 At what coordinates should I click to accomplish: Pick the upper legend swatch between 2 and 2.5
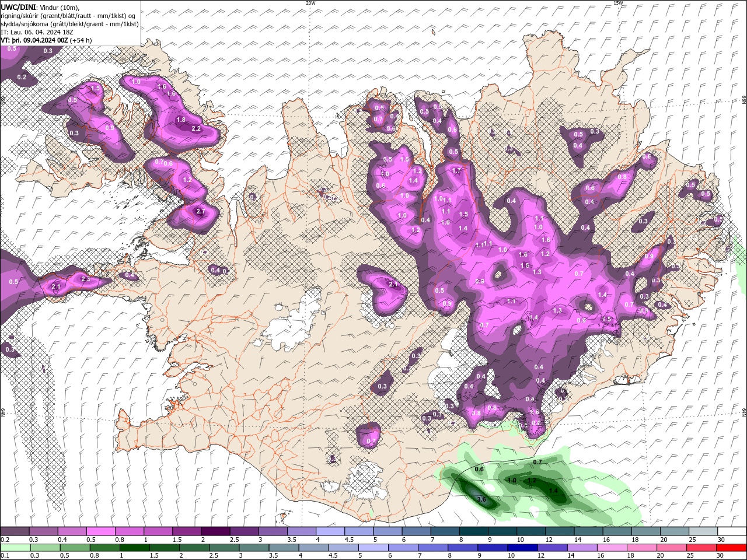pos(215,531)
